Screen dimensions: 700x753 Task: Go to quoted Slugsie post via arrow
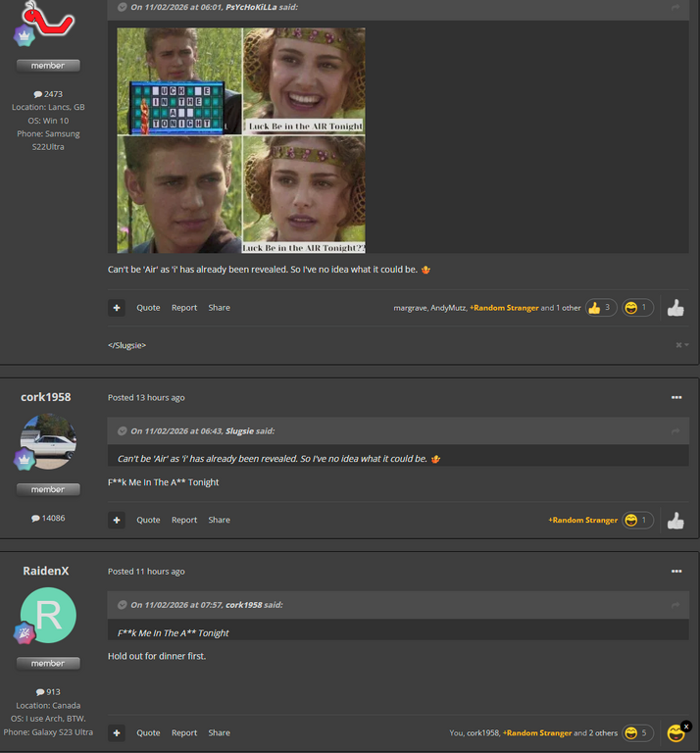tap(675, 431)
